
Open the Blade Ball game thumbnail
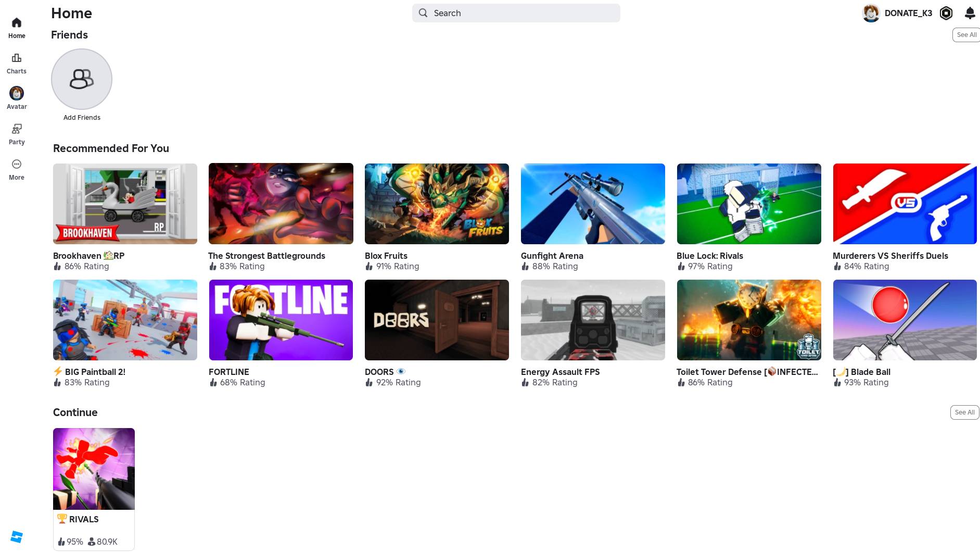pyautogui.click(x=905, y=320)
